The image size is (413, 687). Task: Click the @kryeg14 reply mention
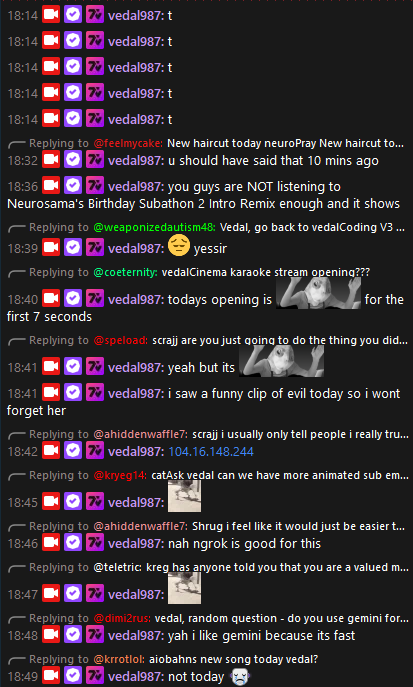coord(120,475)
